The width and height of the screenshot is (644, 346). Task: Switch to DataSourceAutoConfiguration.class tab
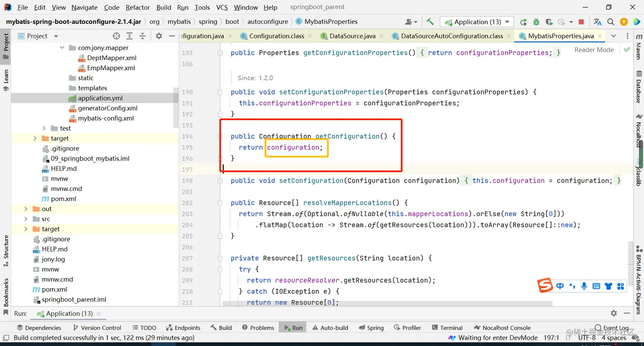[x=451, y=36]
